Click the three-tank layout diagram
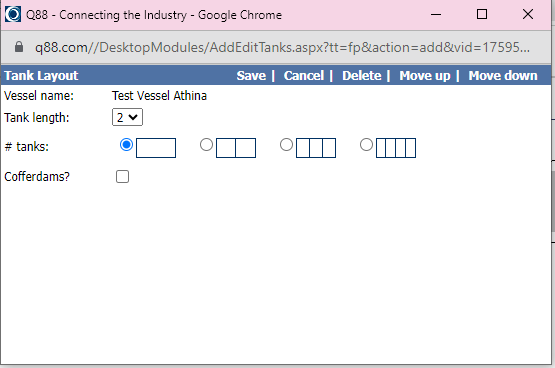The width and height of the screenshot is (555, 368). pyautogui.click(x=316, y=148)
